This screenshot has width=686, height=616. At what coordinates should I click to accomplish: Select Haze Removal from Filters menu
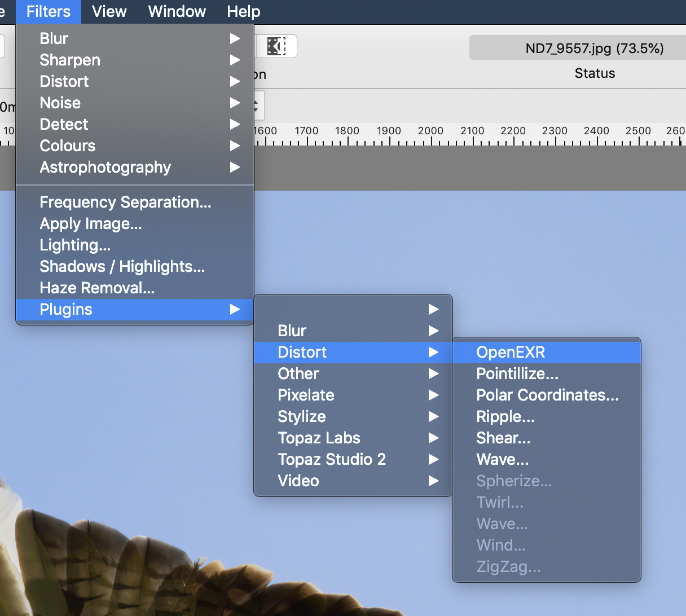tap(97, 288)
